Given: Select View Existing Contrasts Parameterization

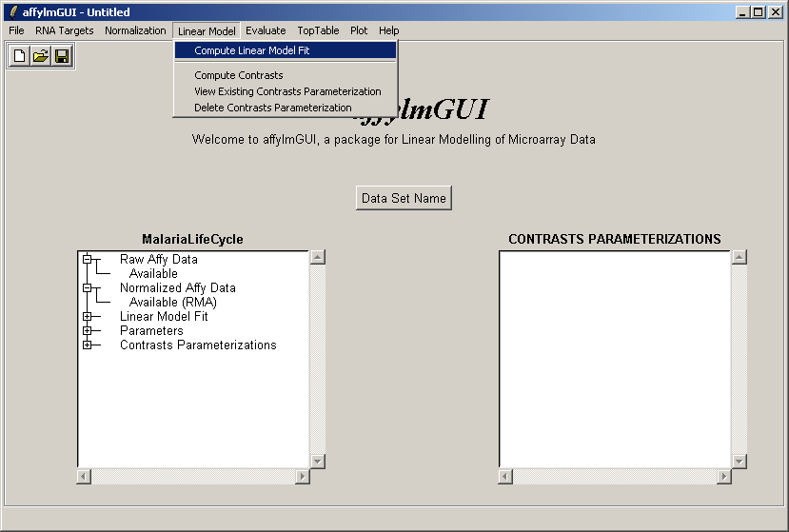Looking at the screenshot, I should coord(287,91).
